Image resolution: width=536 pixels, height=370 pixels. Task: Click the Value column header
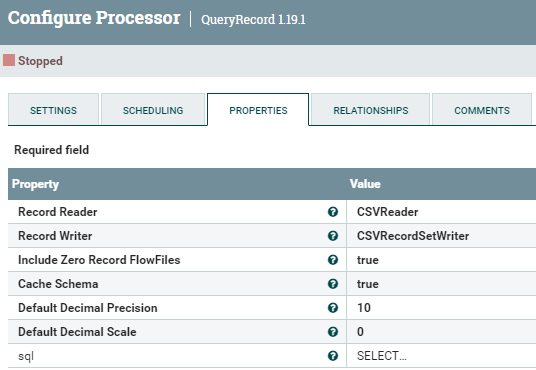pyautogui.click(x=365, y=184)
